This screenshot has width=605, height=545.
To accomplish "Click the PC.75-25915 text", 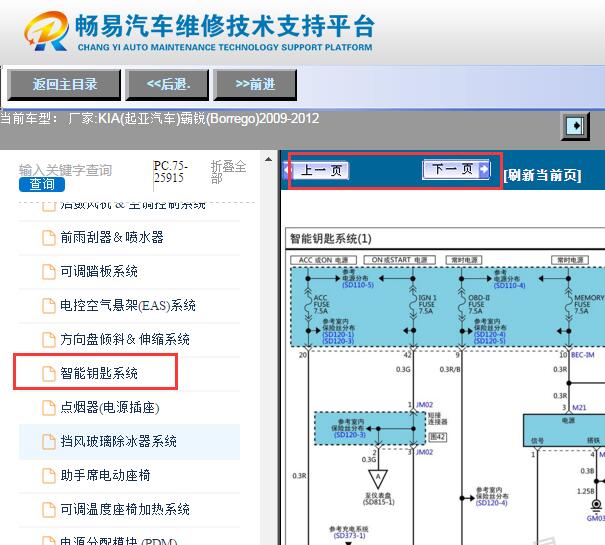I will coord(171,172).
